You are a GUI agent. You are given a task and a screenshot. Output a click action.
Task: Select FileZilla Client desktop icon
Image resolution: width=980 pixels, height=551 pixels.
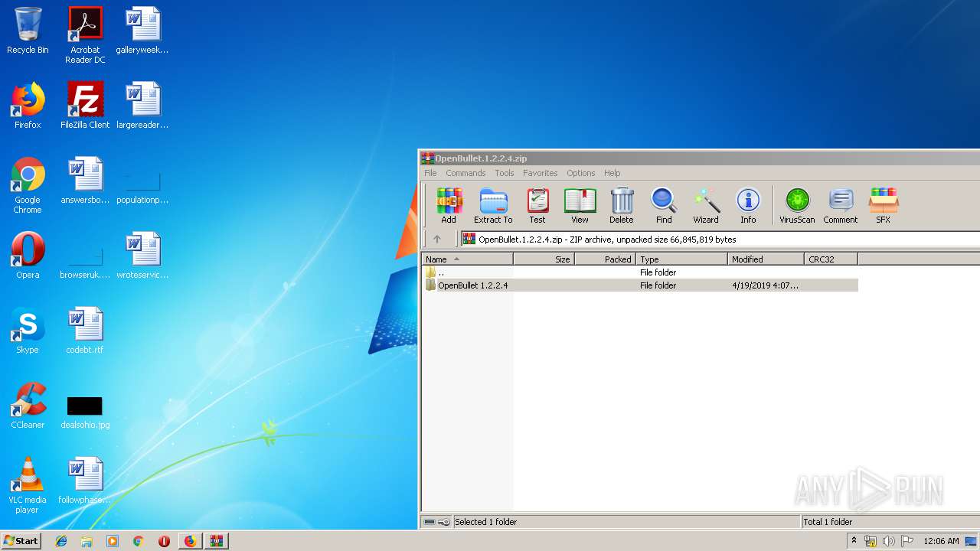point(85,106)
